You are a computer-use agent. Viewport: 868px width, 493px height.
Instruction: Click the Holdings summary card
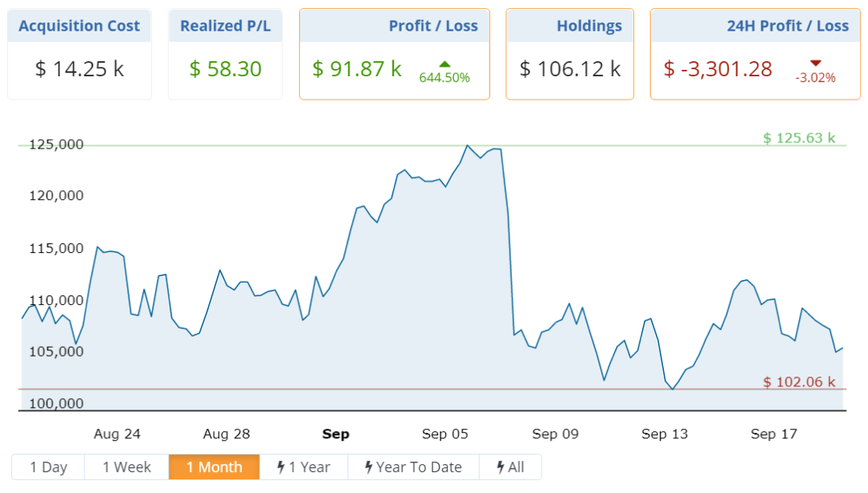(x=570, y=55)
